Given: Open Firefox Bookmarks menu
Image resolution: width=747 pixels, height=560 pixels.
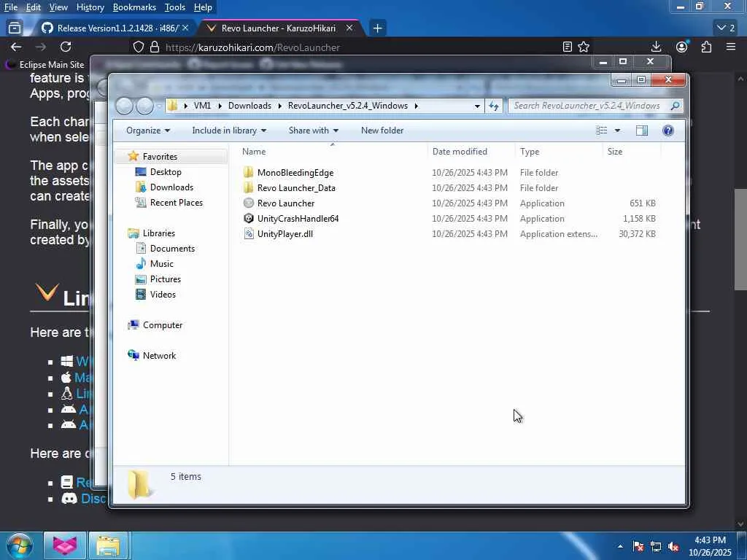Looking at the screenshot, I should 134,7.
